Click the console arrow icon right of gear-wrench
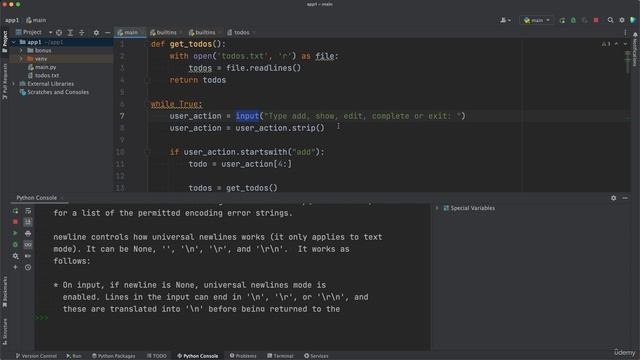640x360 pixels. tap(28, 256)
